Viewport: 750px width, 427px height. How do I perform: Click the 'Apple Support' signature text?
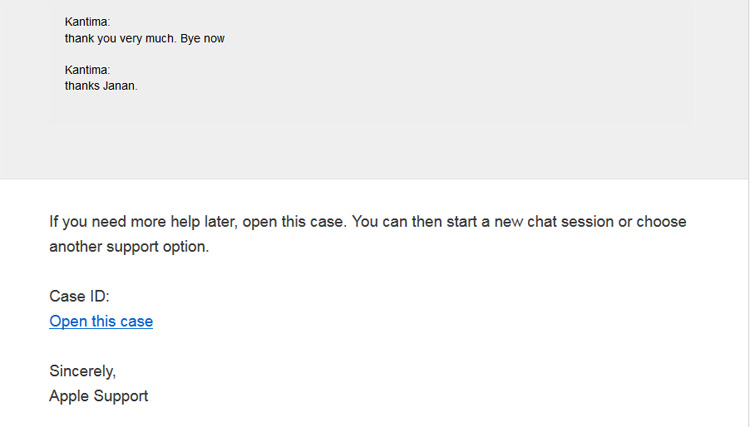99,396
